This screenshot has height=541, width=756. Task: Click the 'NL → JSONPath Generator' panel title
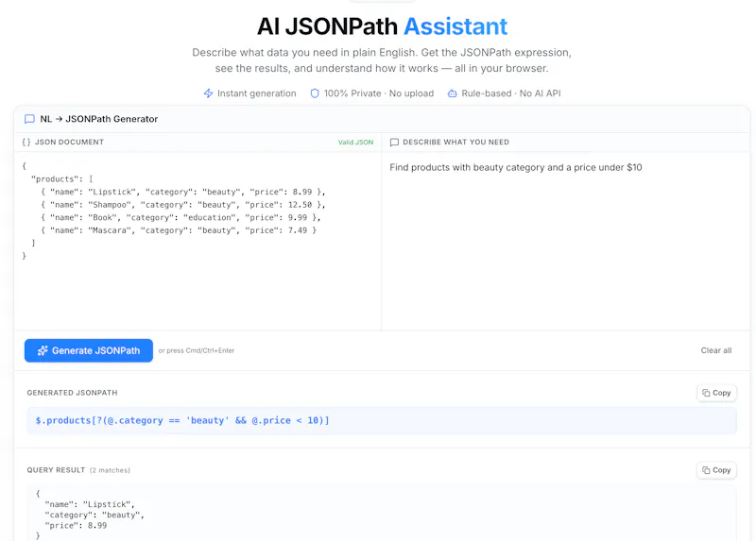point(99,119)
